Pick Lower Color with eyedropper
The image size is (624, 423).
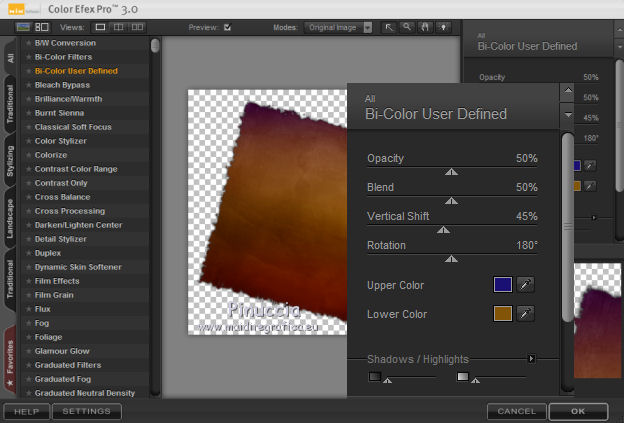(x=526, y=315)
